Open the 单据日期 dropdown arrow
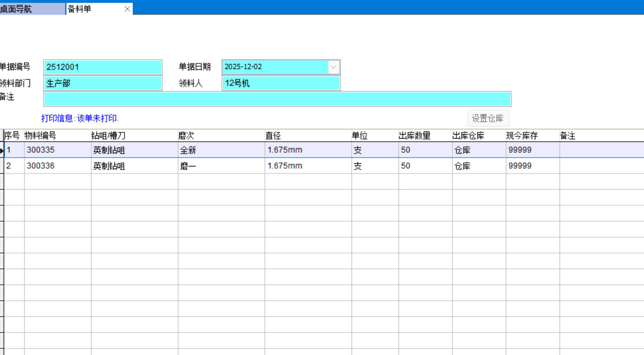The image size is (644, 355). (333, 67)
